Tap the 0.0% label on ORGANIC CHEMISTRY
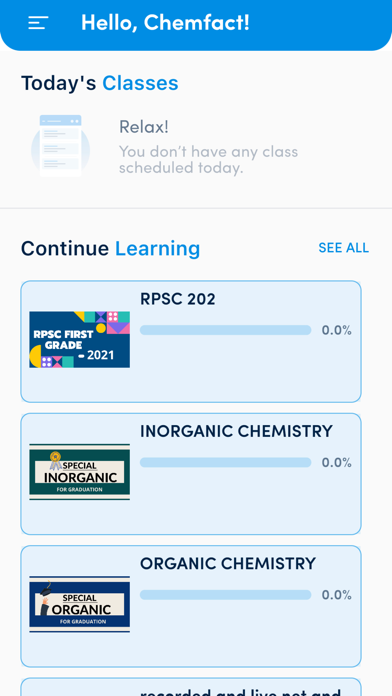This screenshot has width=392, height=696. click(x=337, y=595)
